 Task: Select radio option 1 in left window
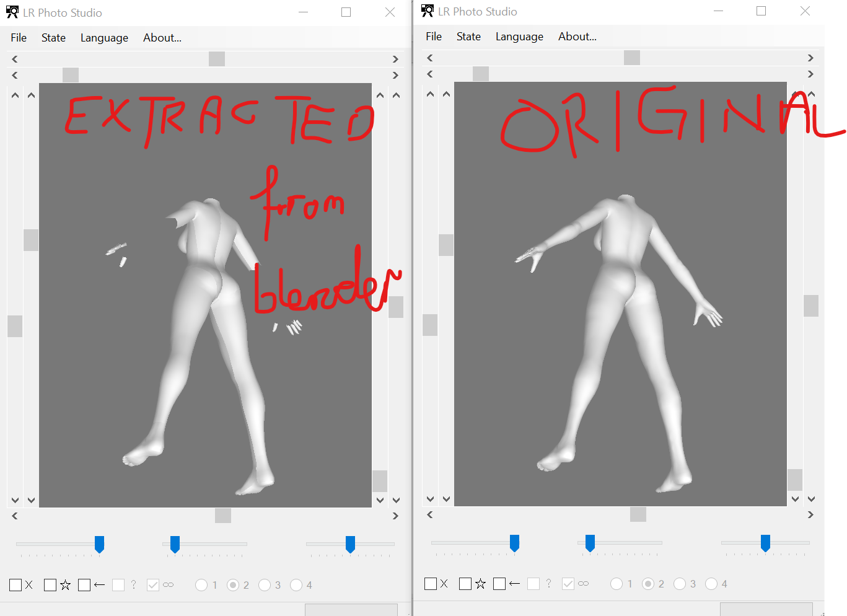tap(201, 585)
